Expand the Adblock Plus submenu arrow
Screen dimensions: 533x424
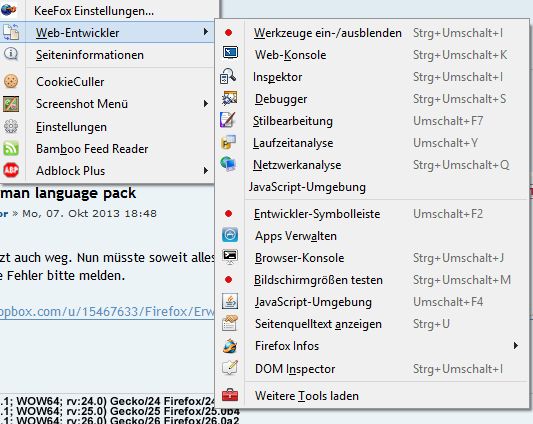tap(205, 170)
